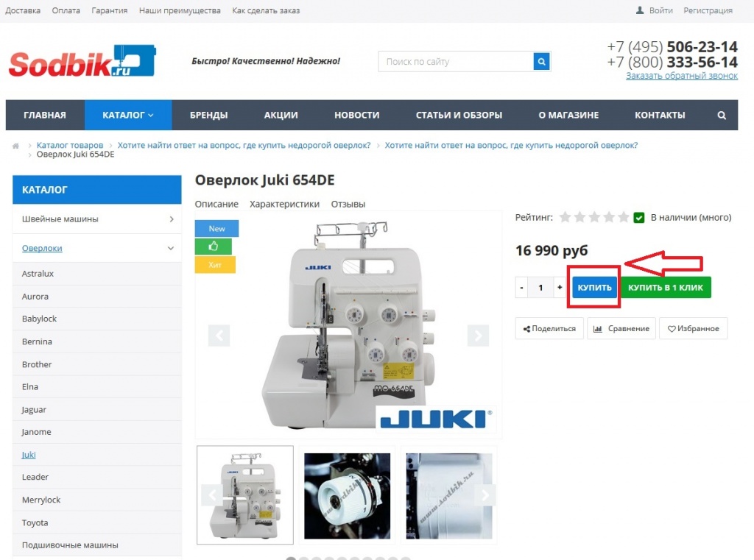
Task: Select the thread spool close-up thumbnail
Action: click(x=348, y=495)
